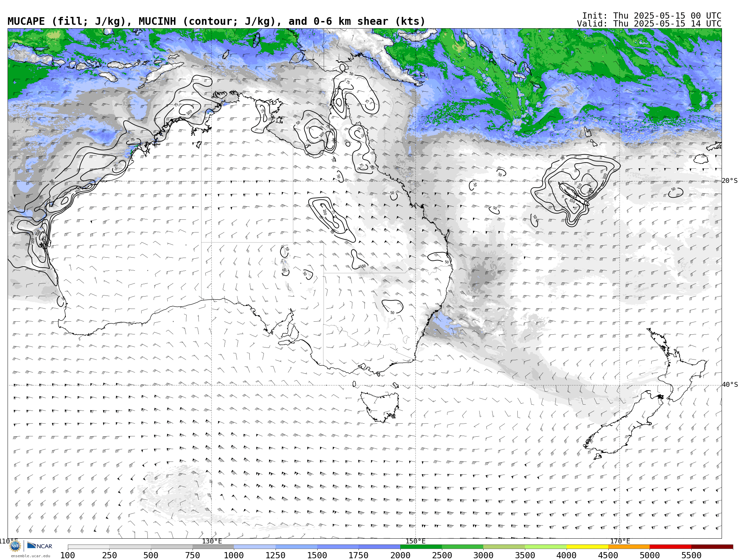The image size is (744, 560).
Task: Click the colorbar label 1750
Action: pos(359,556)
